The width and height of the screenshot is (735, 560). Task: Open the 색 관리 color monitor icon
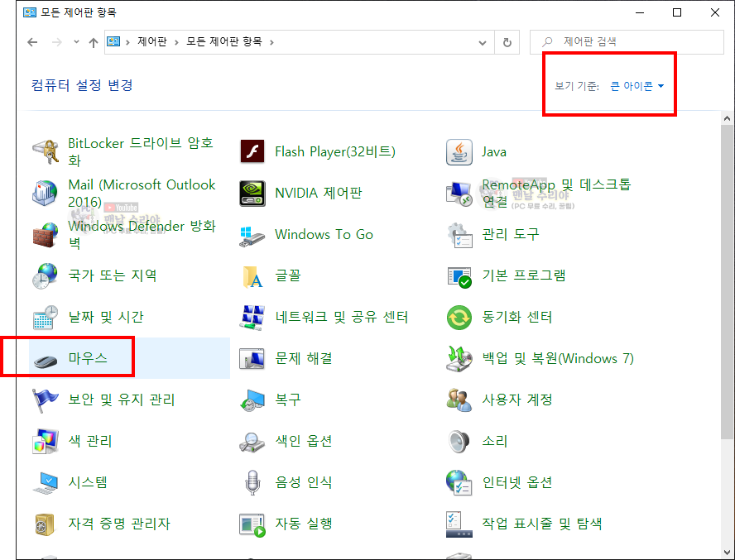coord(46,441)
